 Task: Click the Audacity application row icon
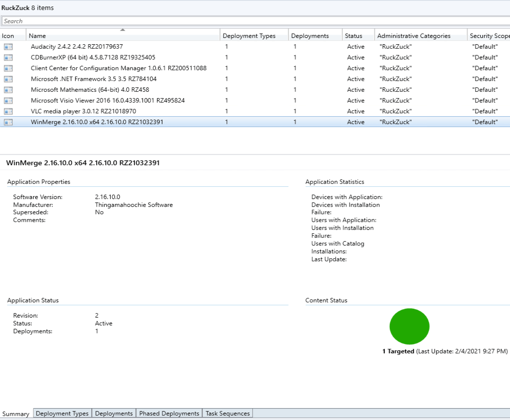8,47
